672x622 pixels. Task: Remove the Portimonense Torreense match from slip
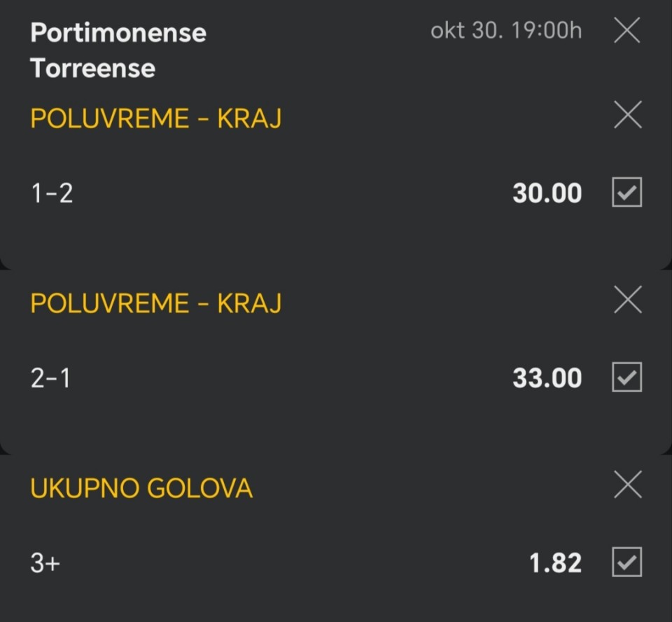[x=626, y=31]
